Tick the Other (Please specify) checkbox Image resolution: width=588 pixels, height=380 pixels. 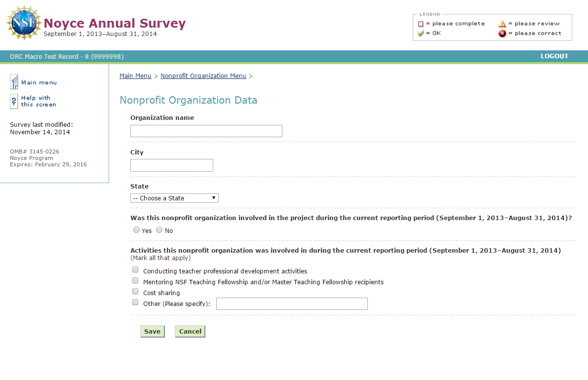[135, 303]
